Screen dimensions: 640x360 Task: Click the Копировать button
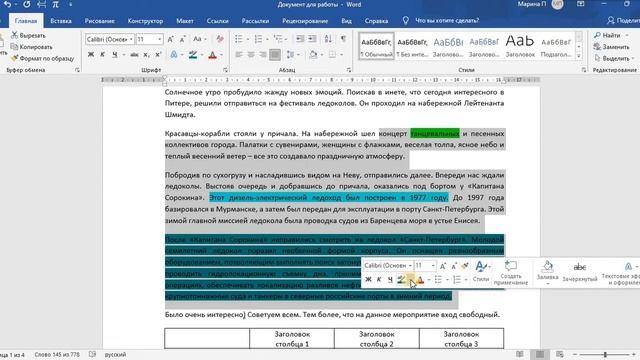pos(31,47)
